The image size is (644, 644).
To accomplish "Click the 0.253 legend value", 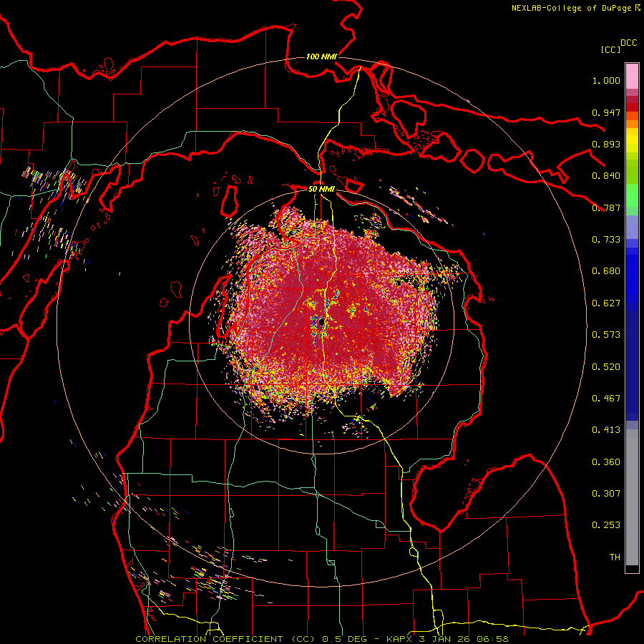I will (606, 525).
